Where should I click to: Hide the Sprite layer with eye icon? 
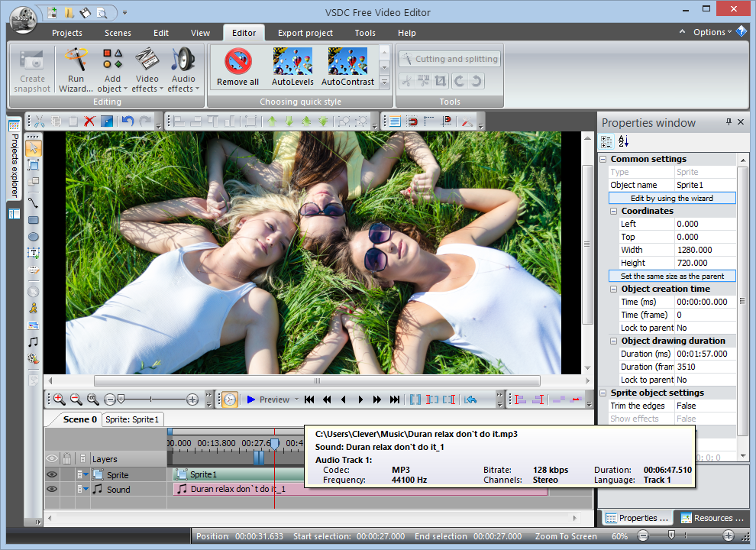point(52,474)
